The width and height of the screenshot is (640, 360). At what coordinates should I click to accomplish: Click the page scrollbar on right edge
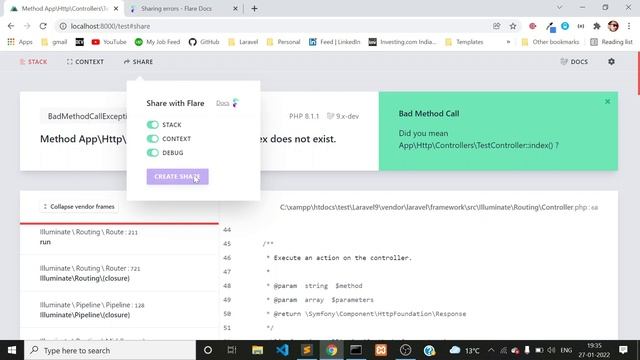tap(638, 73)
